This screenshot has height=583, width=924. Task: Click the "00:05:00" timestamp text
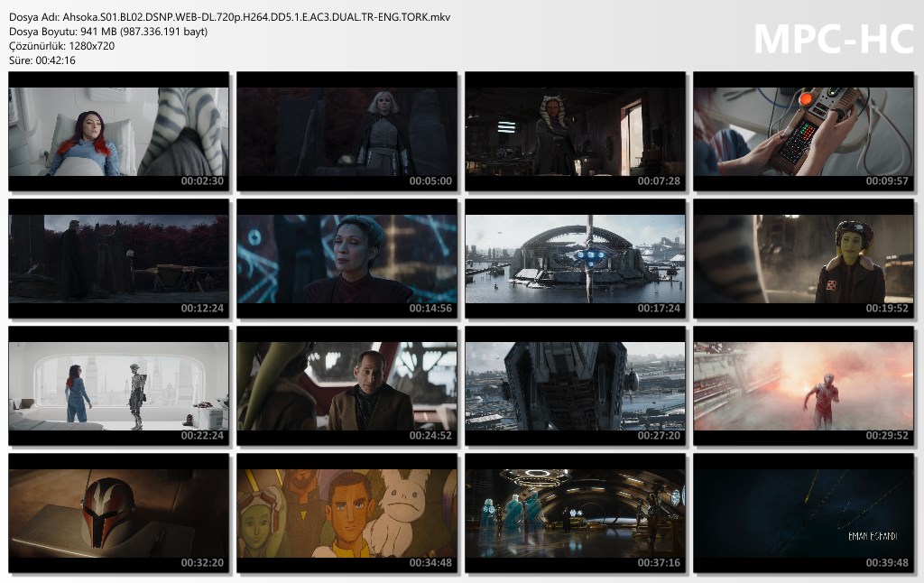click(430, 181)
